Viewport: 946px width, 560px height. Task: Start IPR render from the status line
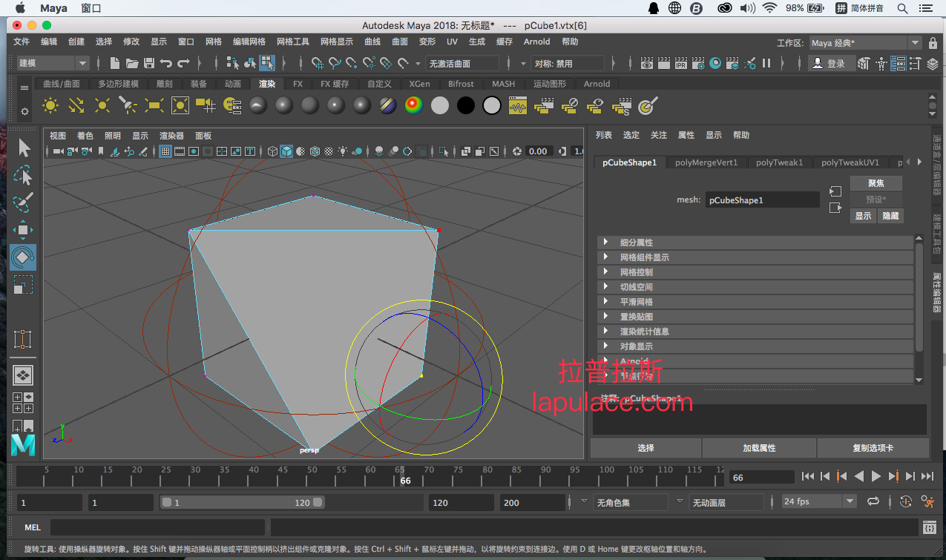681,63
